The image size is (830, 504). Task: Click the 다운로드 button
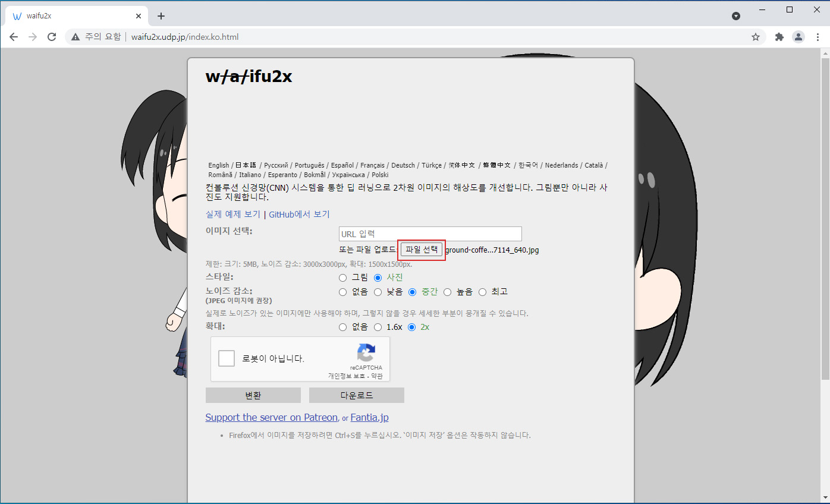click(x=357, y=395)
